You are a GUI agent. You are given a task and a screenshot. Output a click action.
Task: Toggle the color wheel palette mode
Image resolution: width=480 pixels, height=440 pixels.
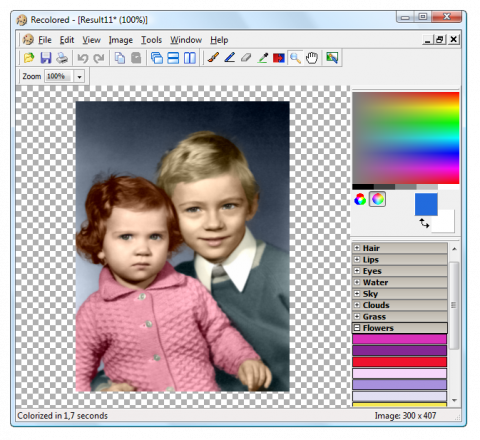point(377,199)
